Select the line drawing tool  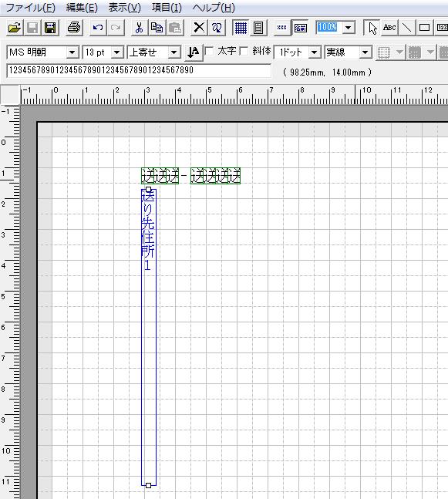406,28
